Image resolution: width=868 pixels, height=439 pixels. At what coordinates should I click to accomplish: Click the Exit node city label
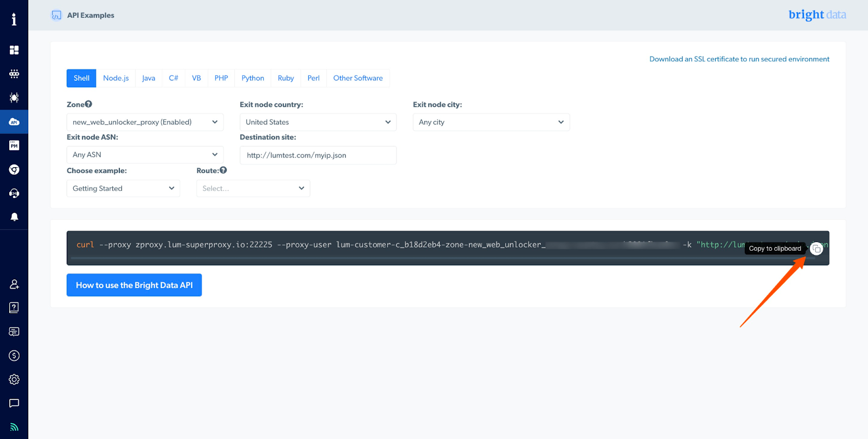pyautogui.click(x=437, y=104)
